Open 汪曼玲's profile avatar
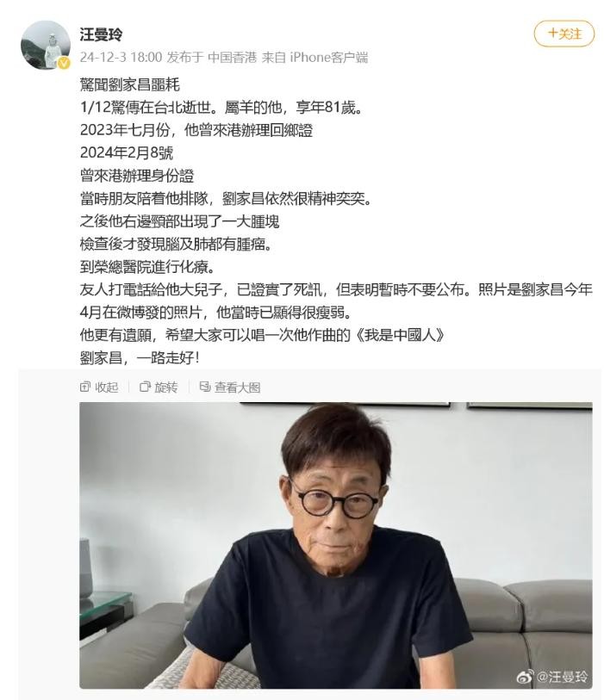This screenshot has height=700, width=604. (x=46, y=45)
